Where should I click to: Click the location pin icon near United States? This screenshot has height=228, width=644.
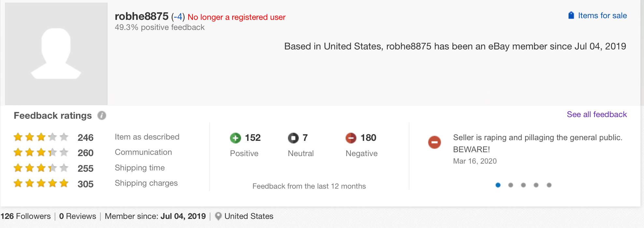(219, 216)
